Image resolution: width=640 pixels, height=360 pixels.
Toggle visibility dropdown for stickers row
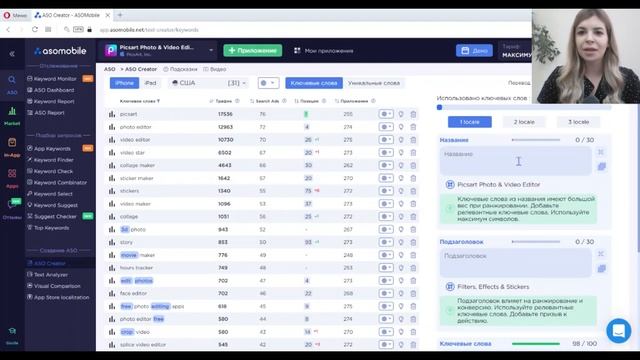(386, 191)
